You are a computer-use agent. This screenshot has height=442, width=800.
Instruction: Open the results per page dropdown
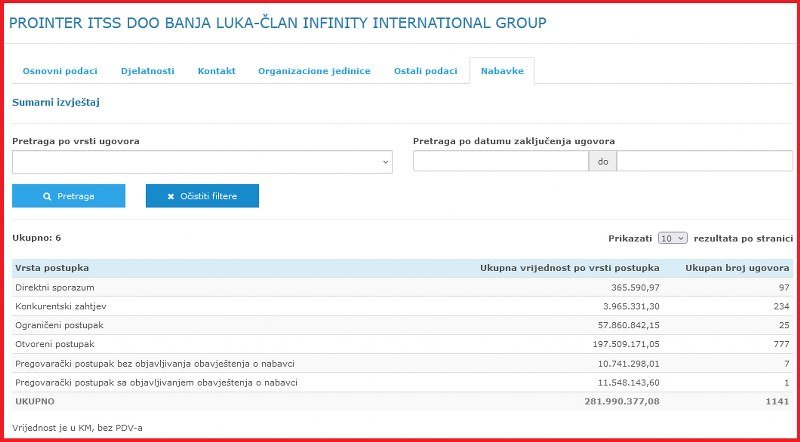pos(673,238)
